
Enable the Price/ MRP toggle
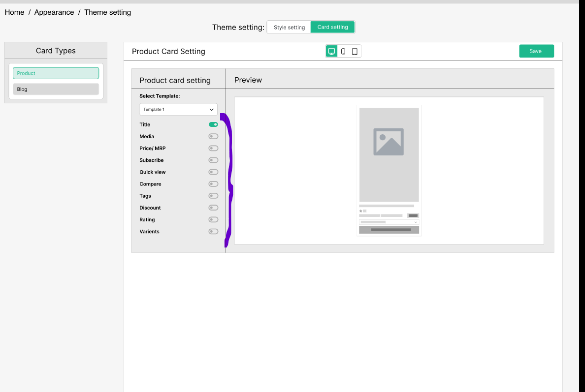(213, 149)
